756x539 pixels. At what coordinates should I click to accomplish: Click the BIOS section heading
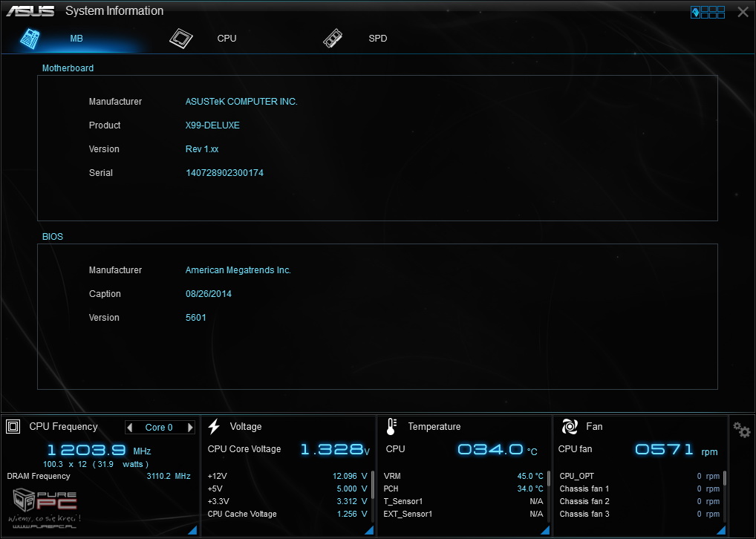(53, 237)
